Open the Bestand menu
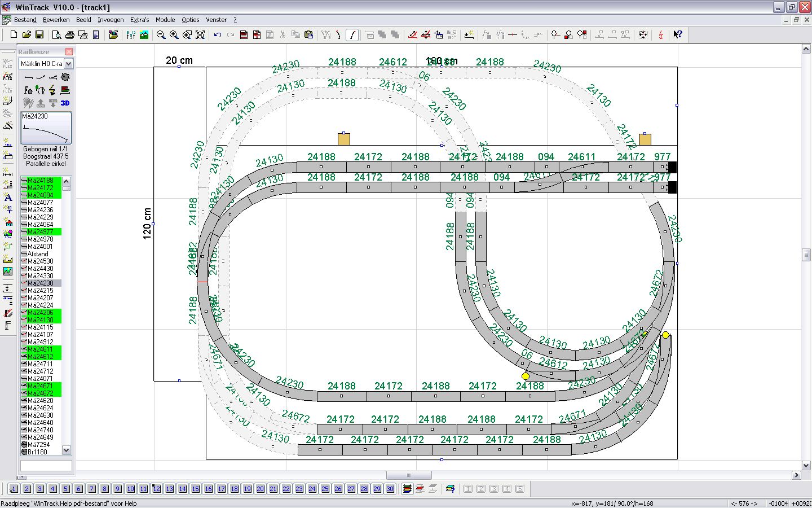 pos(25,20)
